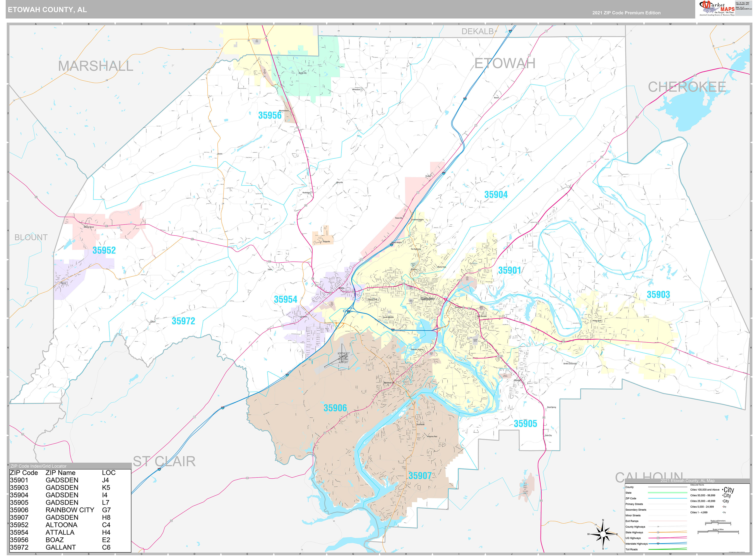Screen dimensions: 756x556
Task: Click the gray County line legend sample
Action: (x=668, y=487)
